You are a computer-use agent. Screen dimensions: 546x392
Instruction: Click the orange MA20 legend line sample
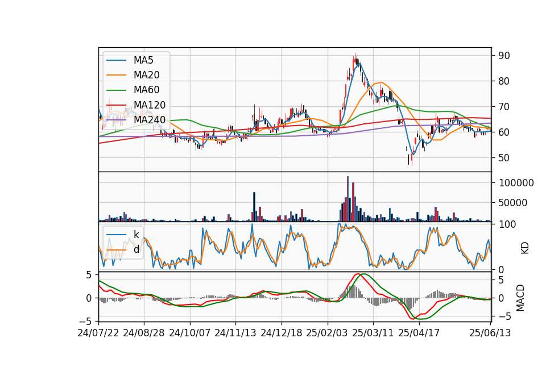(116, 75)
